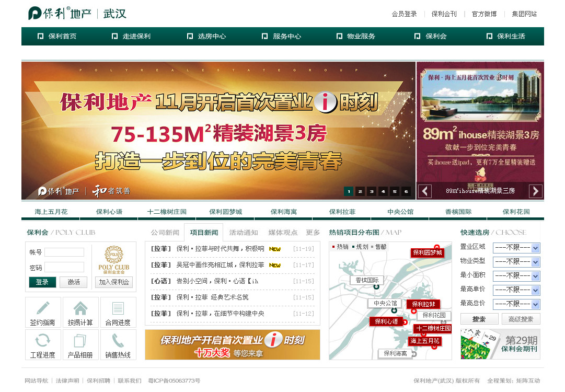Image resolution: width=565 pixels, height=392 pixels.
Task: Open the 最小面积 dropdown
Action: (x=516, y=276)
